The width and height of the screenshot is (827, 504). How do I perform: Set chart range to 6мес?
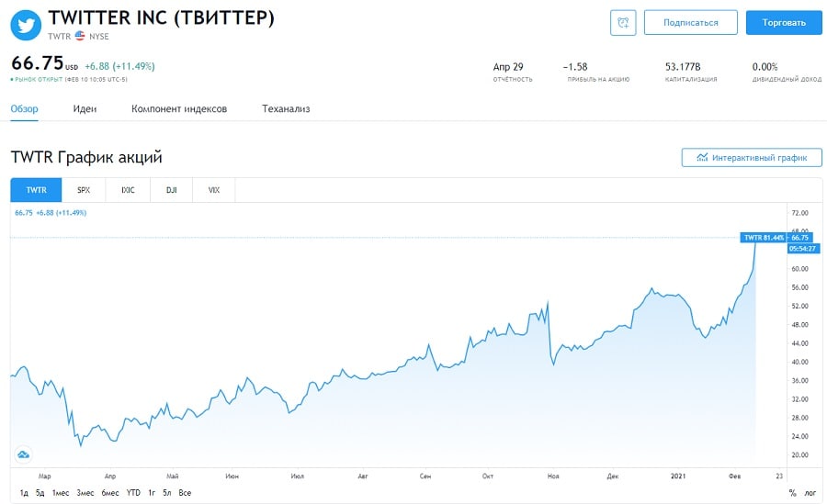[110, 493]
